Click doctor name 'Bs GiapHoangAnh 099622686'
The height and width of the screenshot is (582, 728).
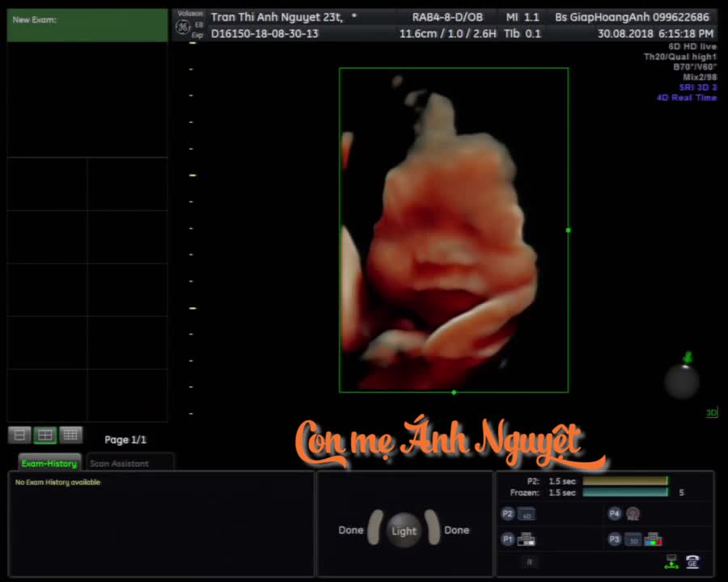coord(632,17)
